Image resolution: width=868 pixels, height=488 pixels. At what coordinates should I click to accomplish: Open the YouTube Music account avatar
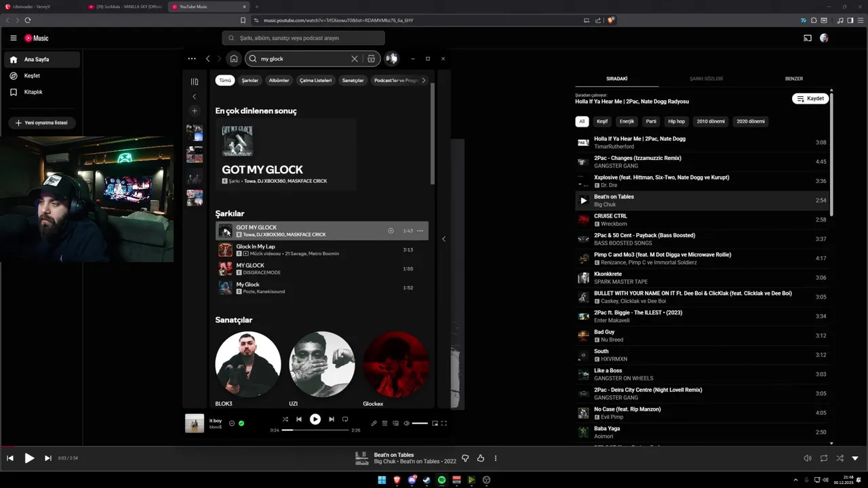tap(824, 39)
